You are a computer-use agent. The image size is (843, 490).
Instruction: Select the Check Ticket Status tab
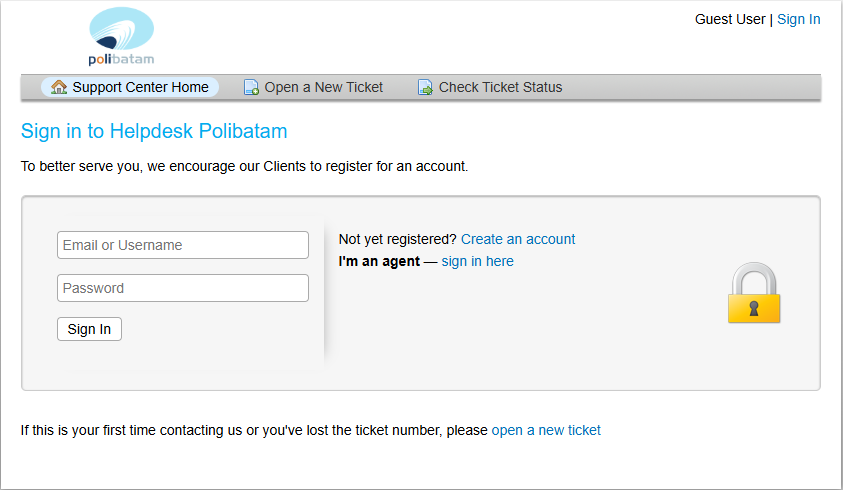pos(500,87)
